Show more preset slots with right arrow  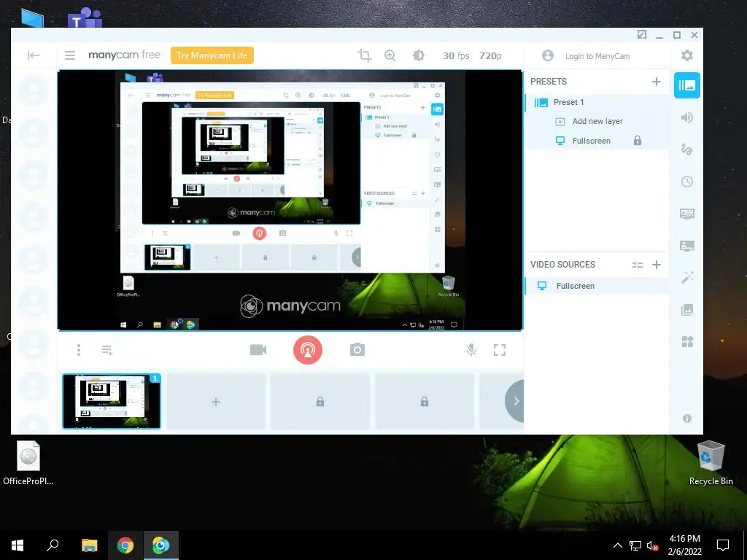click(515, 401)
